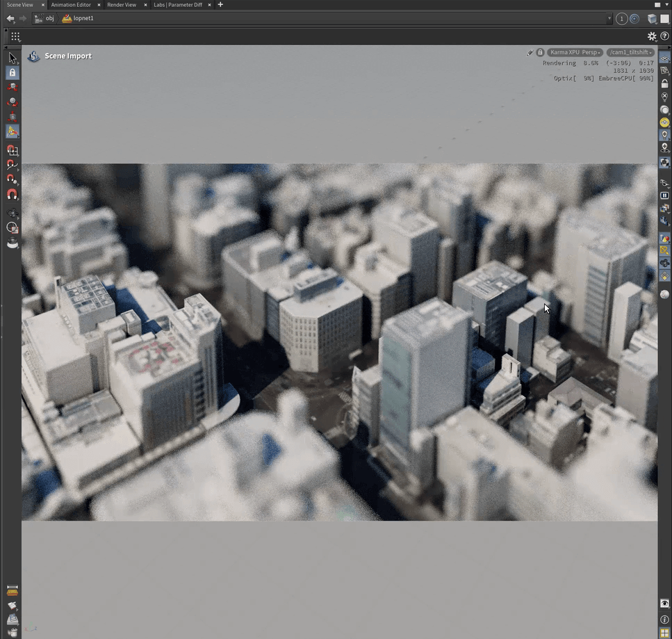Viewport: 672px width, 639px height.
Task: Toggle the viewport lock icon beside Karma XPU
Action: click(540, 52)
